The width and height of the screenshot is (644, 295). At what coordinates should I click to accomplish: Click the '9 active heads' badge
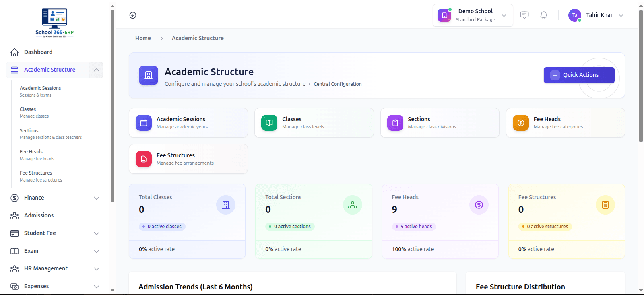coord(414,227)
